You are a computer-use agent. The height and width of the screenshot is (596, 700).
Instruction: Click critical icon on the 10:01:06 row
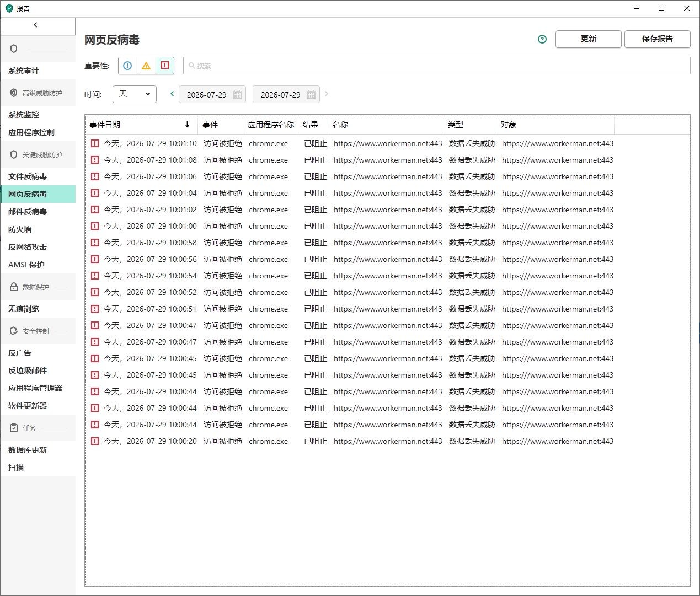click(x=95, y=176)
